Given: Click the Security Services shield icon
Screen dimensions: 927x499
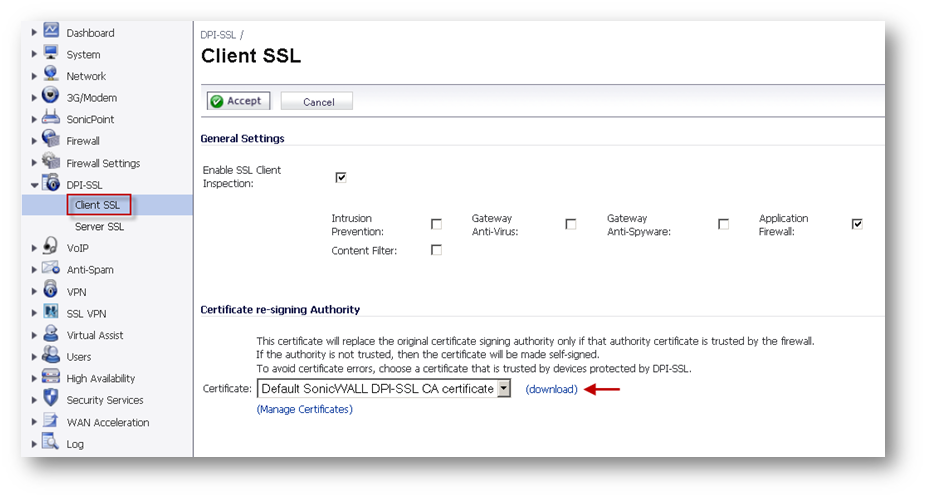Looking at the screenshot, I should coord(51,399).
